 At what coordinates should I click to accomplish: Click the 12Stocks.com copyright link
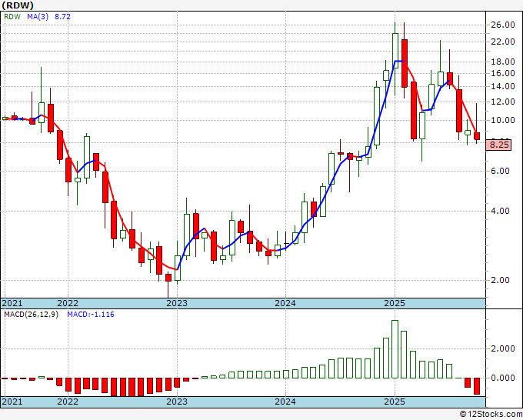coord(491,415)
